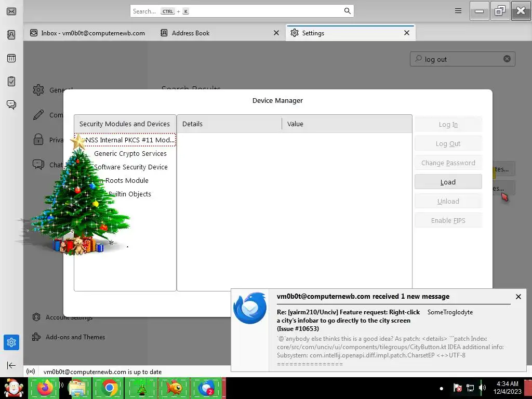Select Software Security Device entry
The width and height of the screenshot is (532, 399).
point(125,167)
